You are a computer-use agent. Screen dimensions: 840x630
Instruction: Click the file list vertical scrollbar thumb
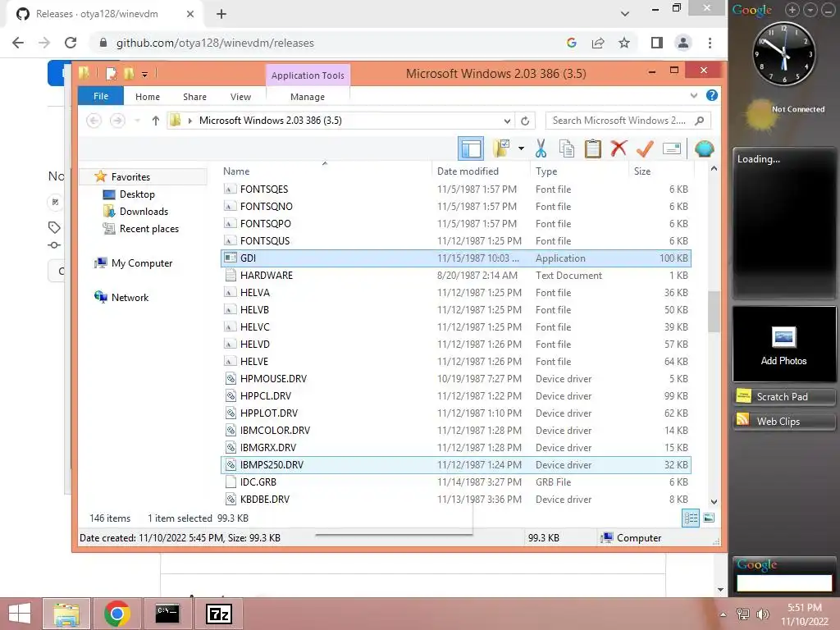click(714, 312)
